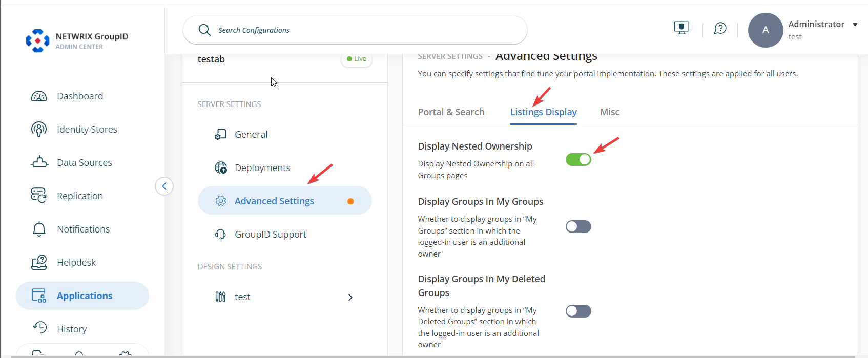Enable Display Groups In My Groups toggle
Screen dimensions: 868x358
click(578, 226)
